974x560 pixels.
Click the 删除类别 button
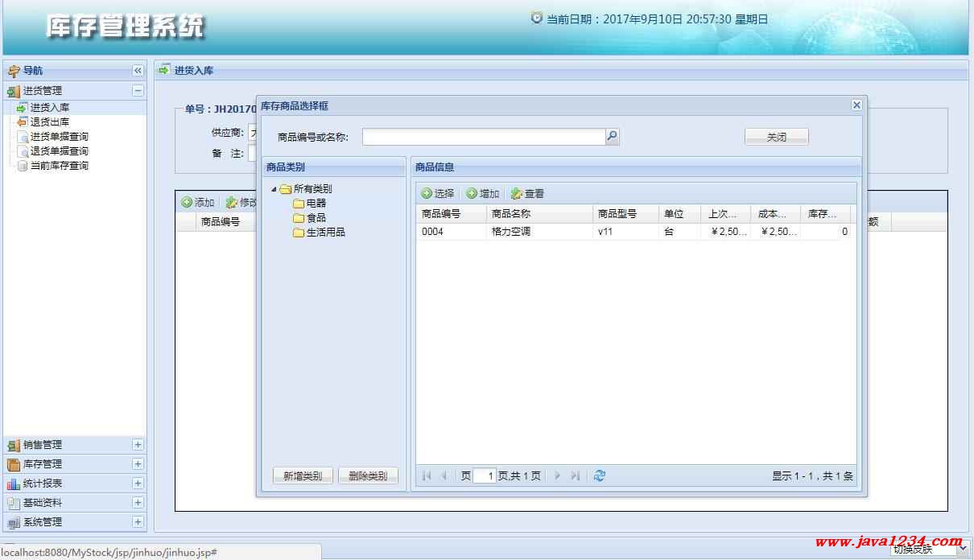[x=368, y=476]
